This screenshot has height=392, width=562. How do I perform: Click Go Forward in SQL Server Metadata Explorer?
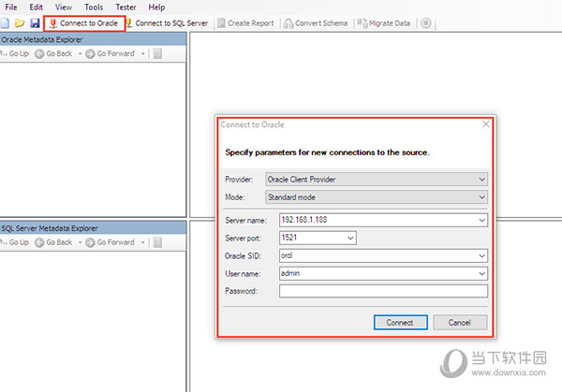click(109, 242)
